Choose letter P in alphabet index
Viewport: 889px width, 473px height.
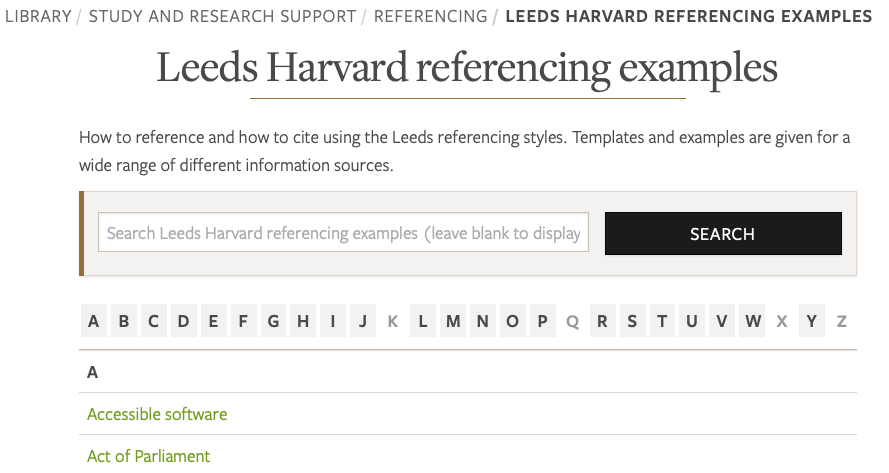[x=542, y=321]
